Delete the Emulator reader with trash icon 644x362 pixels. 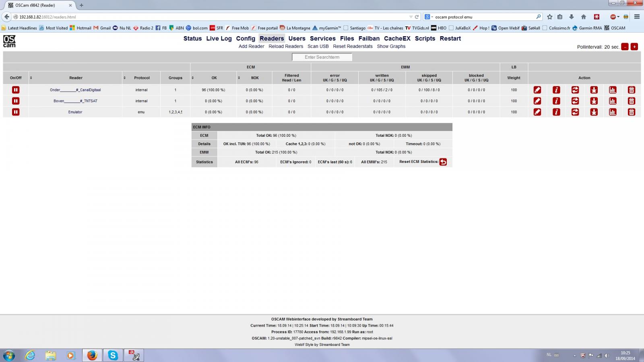point(632,112)
